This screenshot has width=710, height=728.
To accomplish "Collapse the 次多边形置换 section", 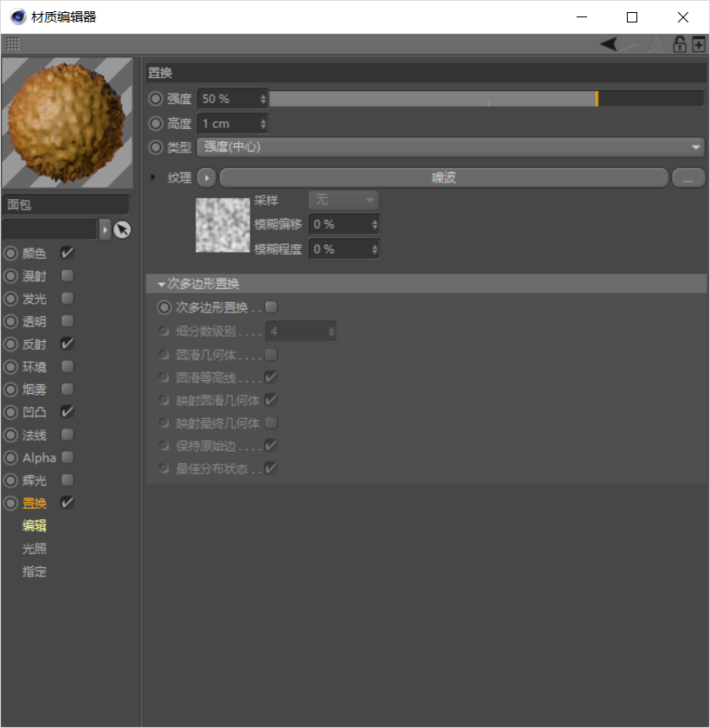I will click(162, 284).
